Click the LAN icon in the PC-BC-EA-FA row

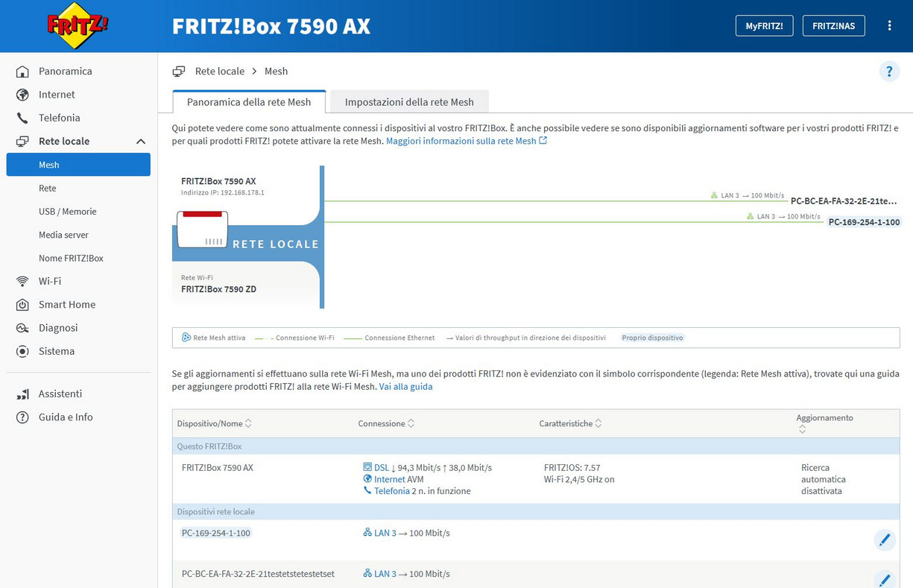[x=367, y=574]
